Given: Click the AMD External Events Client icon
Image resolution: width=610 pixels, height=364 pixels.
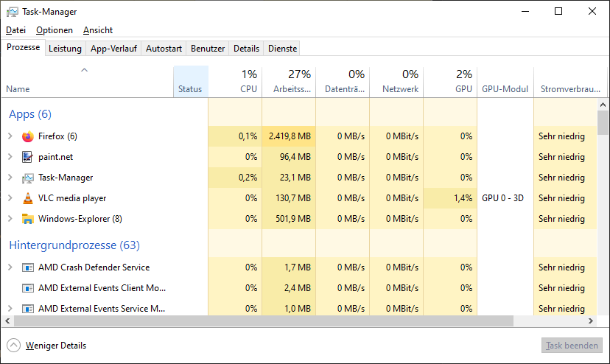Looking at the screenshot, I should [x=27, y=289].
